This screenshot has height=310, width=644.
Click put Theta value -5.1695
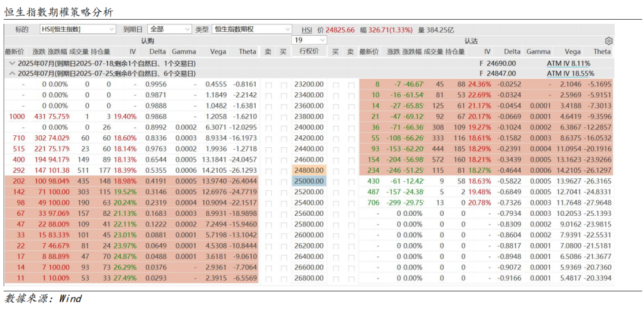(599, 84)
